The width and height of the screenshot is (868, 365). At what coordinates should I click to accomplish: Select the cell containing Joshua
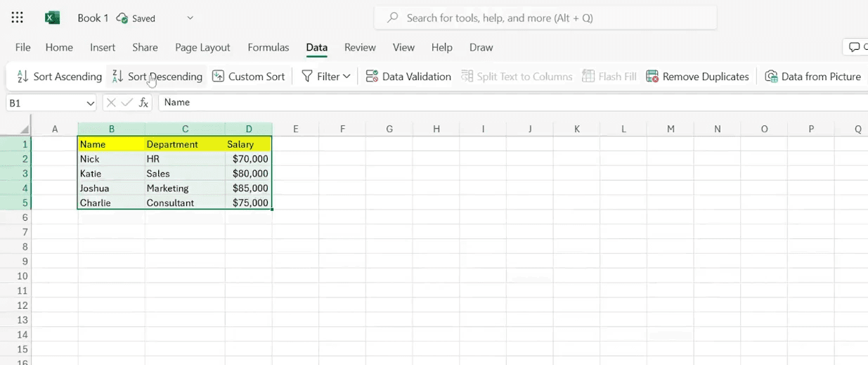click(111, 188)
